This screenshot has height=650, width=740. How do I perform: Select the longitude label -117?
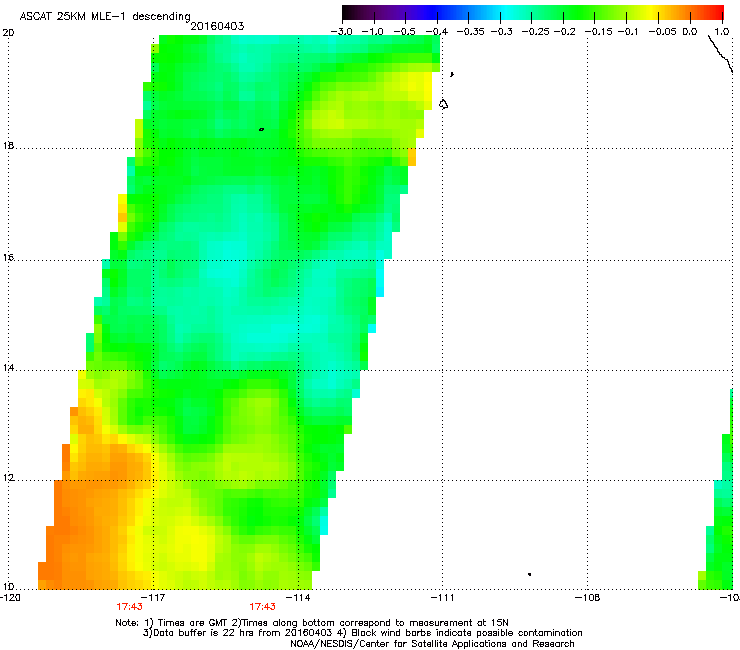pyautogui.click(x=153, y=598)
